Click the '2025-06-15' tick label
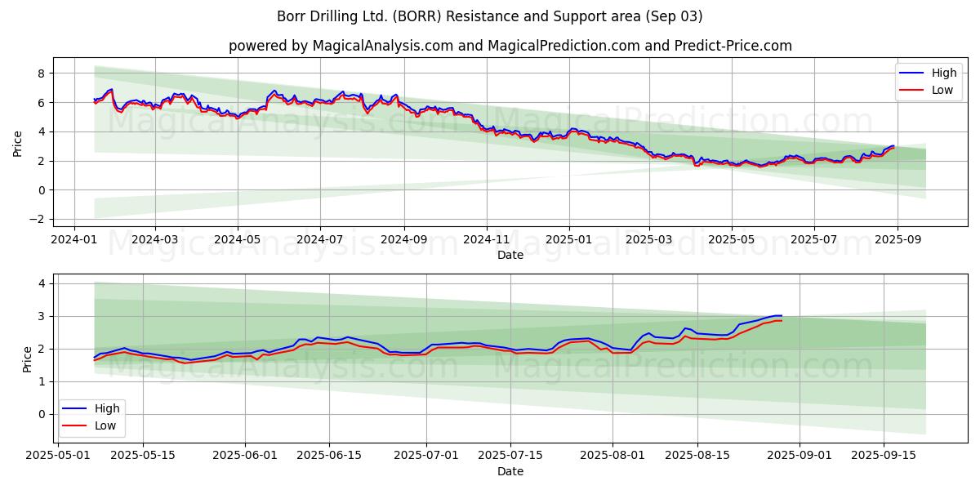Viewport: 980px width, 490px height. tap(330, 456)
